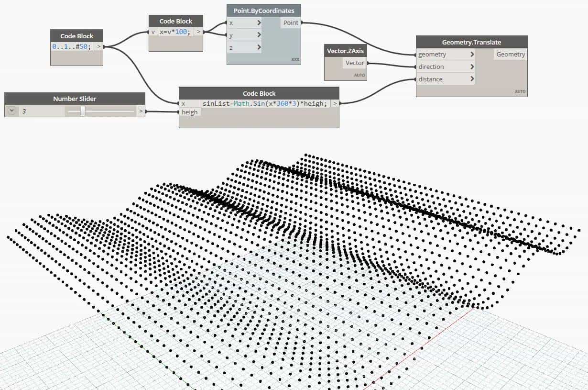588x390 pixels.
Task: Click the heigh input port on the sinList Code Block
Action: pyautogui.click(x=189, y=112)
